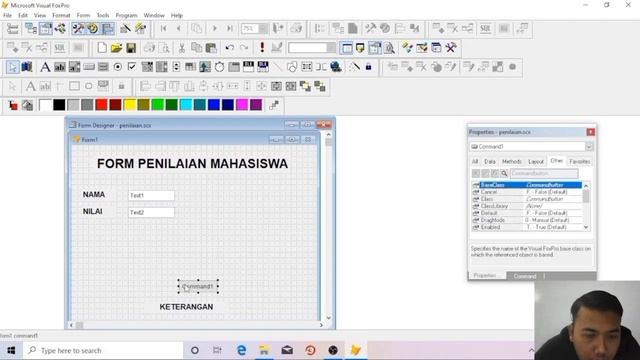Select the Option Group radio control tool
Viewport: 640px width, 360px height.
118,67
